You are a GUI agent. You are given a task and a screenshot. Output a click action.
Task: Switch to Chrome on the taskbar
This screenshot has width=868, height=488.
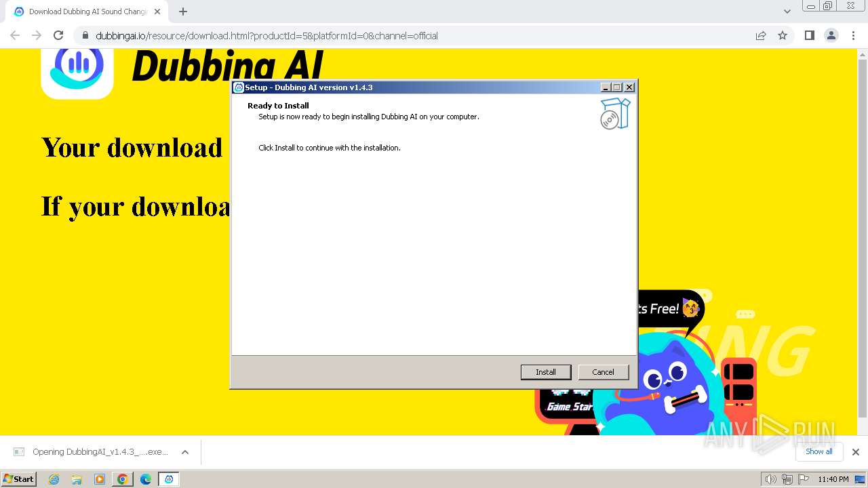point(123,479)
